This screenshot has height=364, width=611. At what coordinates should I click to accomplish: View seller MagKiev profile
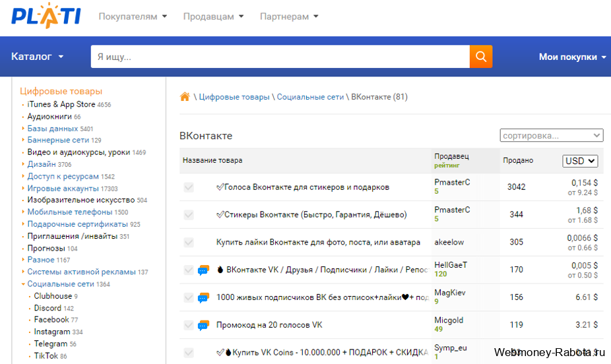pyautogui.click(x=450, y=293)
